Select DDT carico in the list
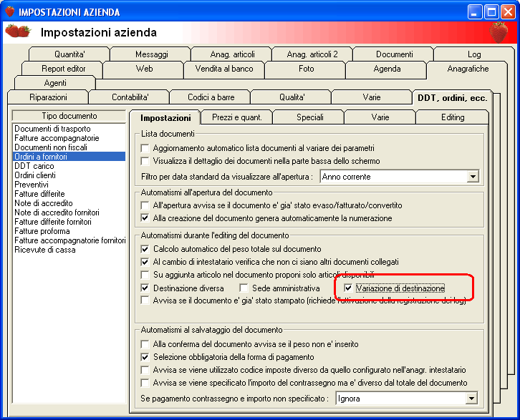Viewport: 520px width, 420px height. (x=69, y=166)
